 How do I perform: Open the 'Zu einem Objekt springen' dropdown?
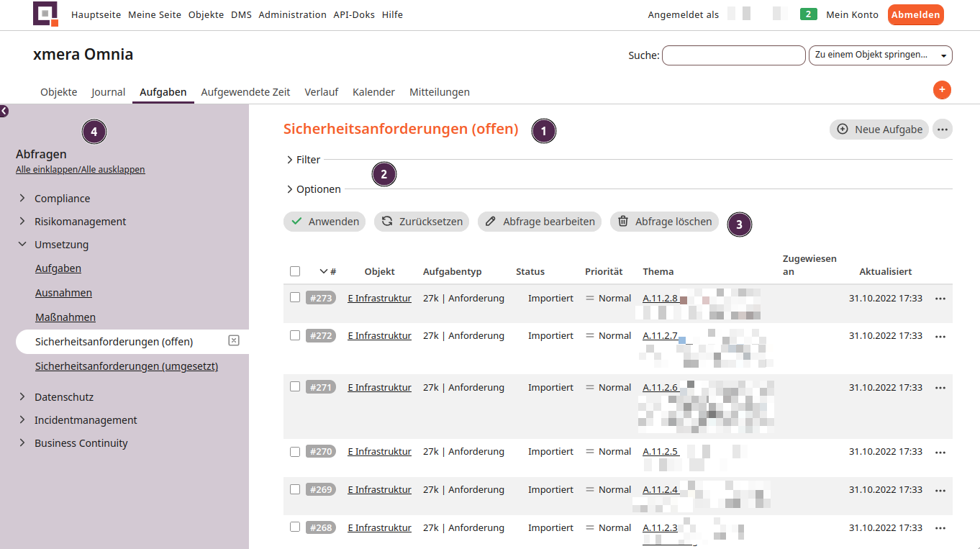tap(881, 55)
